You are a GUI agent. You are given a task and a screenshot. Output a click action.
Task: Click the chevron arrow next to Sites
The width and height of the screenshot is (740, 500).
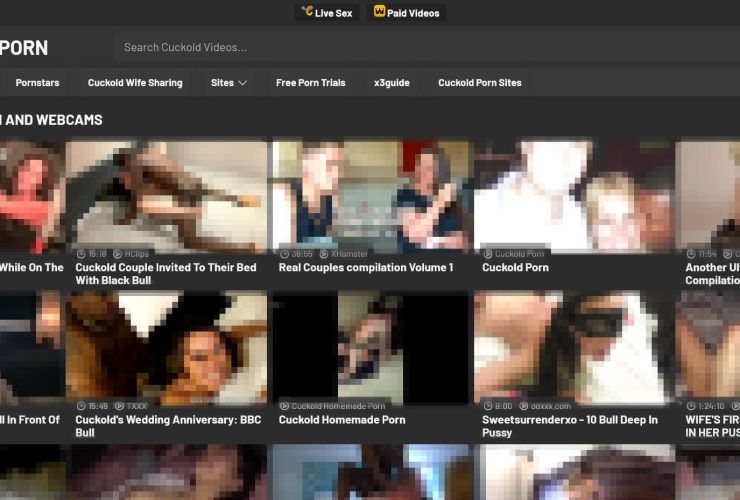click(242, 83)
